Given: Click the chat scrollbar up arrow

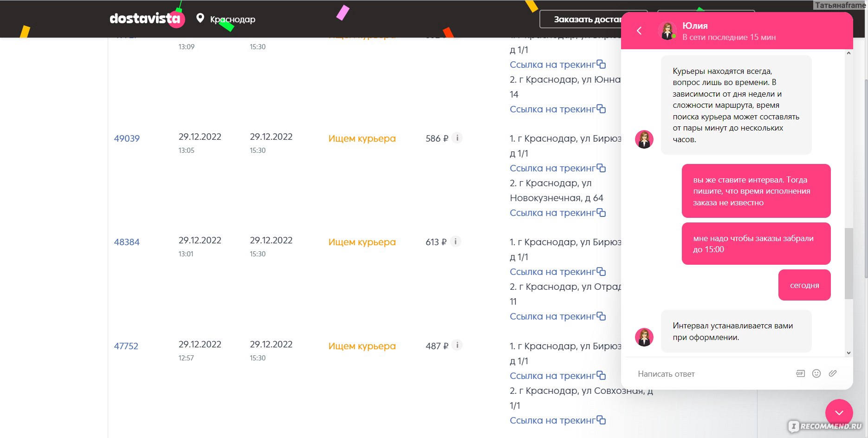Looking at the screenshot, I should pos(849,53).
